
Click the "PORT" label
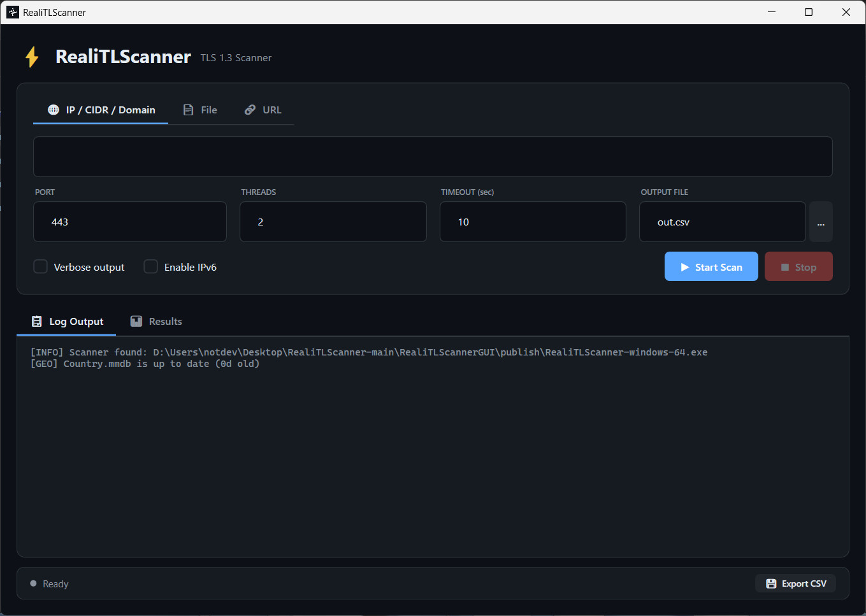pos(45,192)
